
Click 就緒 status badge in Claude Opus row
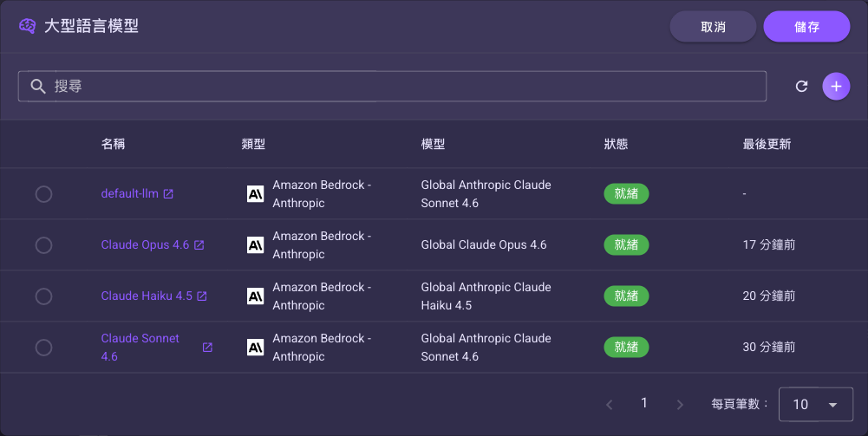pyautogui.click(x=626, y=245)
